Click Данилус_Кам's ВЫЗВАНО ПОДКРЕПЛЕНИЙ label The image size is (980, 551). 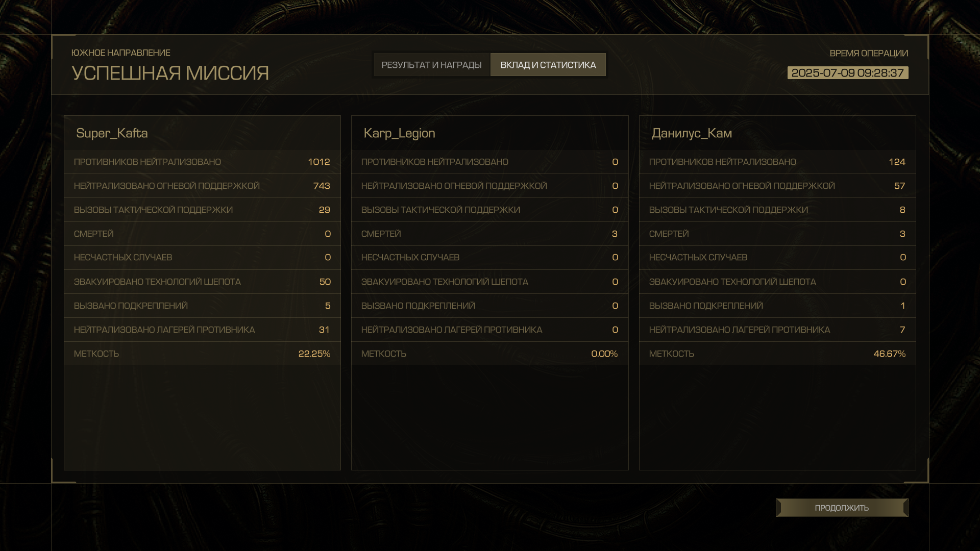tap(706, 306)
